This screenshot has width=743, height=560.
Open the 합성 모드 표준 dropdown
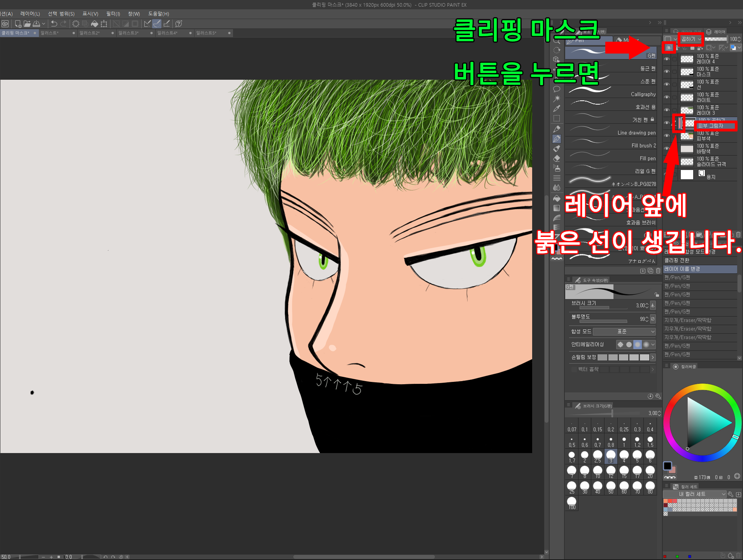(x=624, y=331)
